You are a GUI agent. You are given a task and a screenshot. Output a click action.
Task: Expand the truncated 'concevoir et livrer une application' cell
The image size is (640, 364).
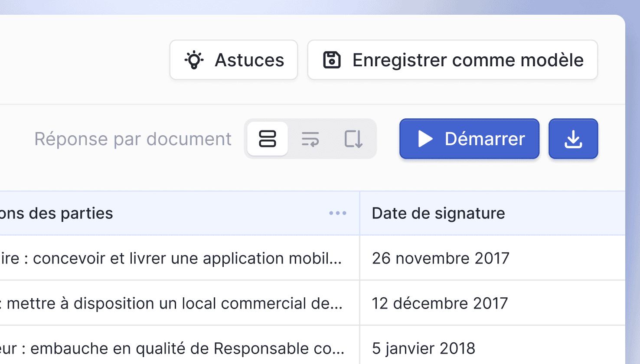pyautogui.click(x=173, y=258)
